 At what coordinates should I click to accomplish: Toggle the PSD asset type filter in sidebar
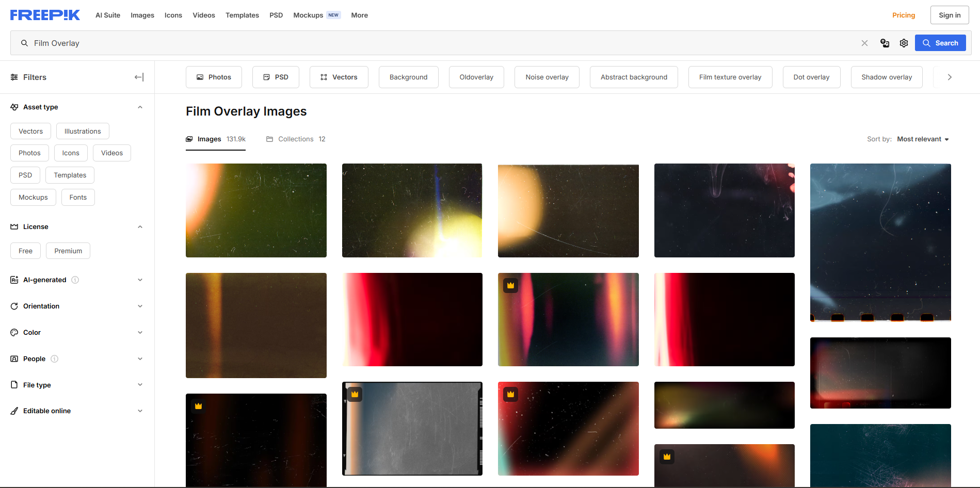click(x=25, y=175)
